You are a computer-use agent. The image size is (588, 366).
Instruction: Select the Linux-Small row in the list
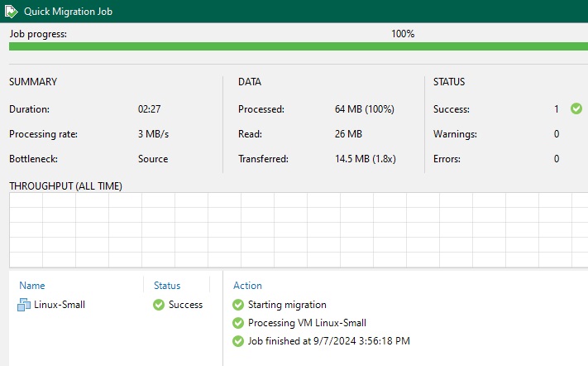coord(60,305)
